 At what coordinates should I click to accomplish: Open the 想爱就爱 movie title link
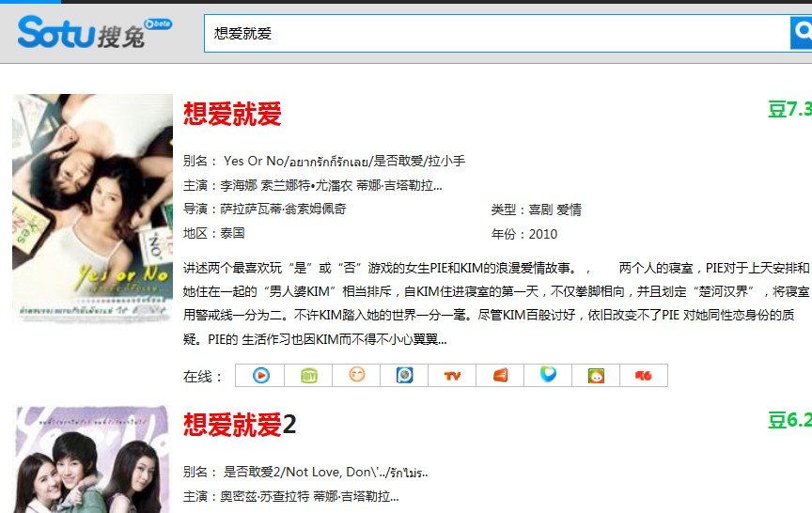232,114
